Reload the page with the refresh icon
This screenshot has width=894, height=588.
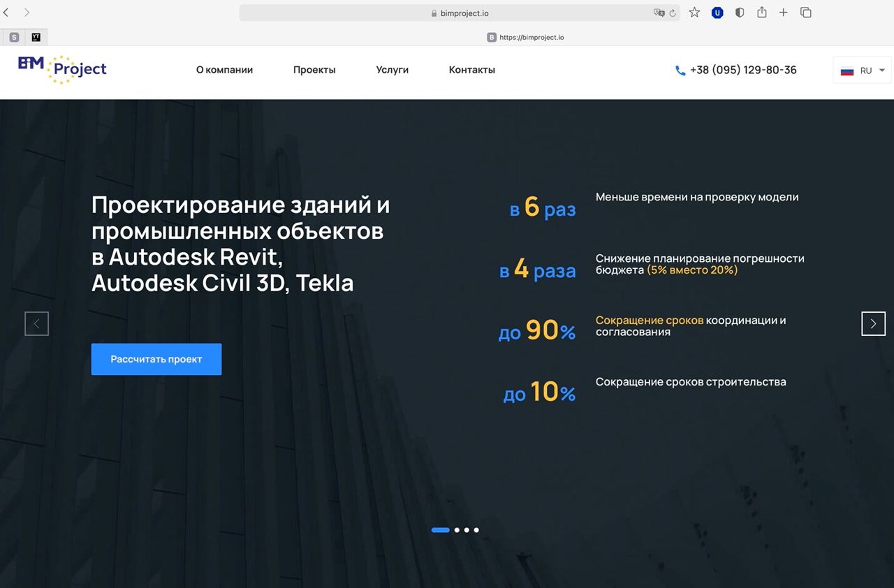coord(673,13)
